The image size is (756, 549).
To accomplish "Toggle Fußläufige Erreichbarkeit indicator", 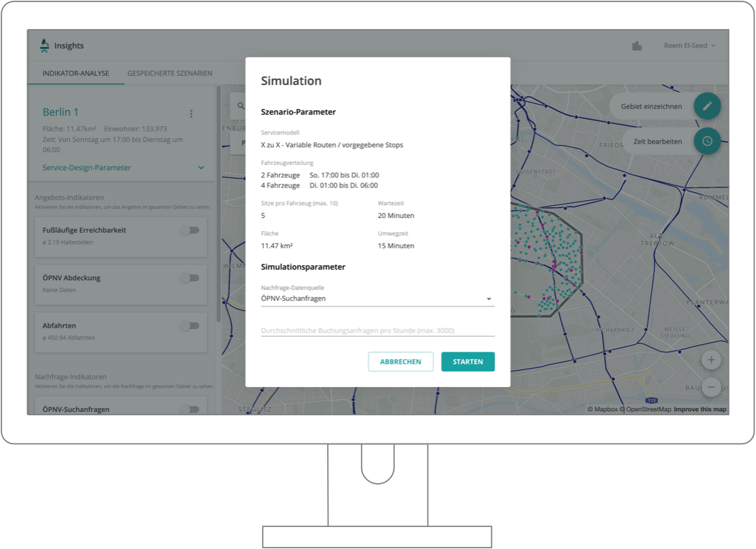I will (190, 231).
